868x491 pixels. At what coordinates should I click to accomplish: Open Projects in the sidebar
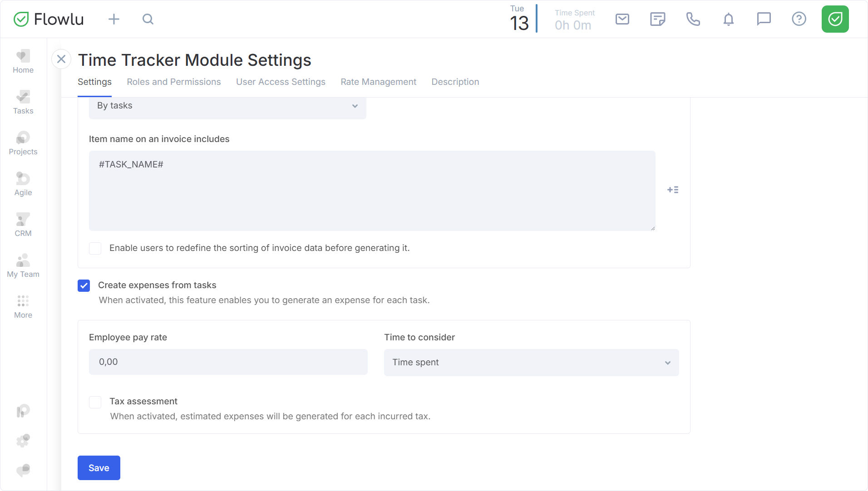(23, 143)
